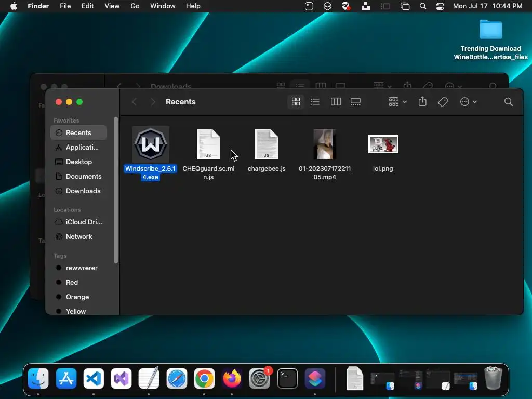Click the Tags icon in Finder toolbar

(x=443, y=102)
